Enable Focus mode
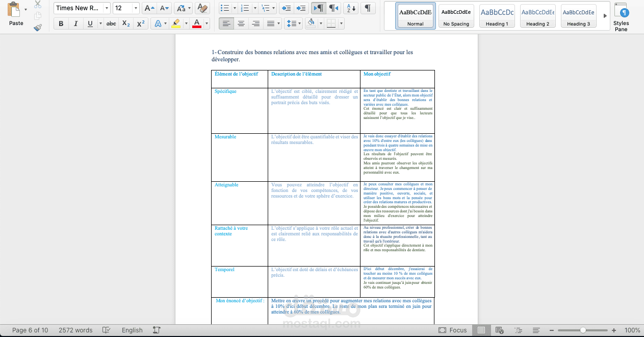This screenshot has width=644, height=337. click(453, 330)
